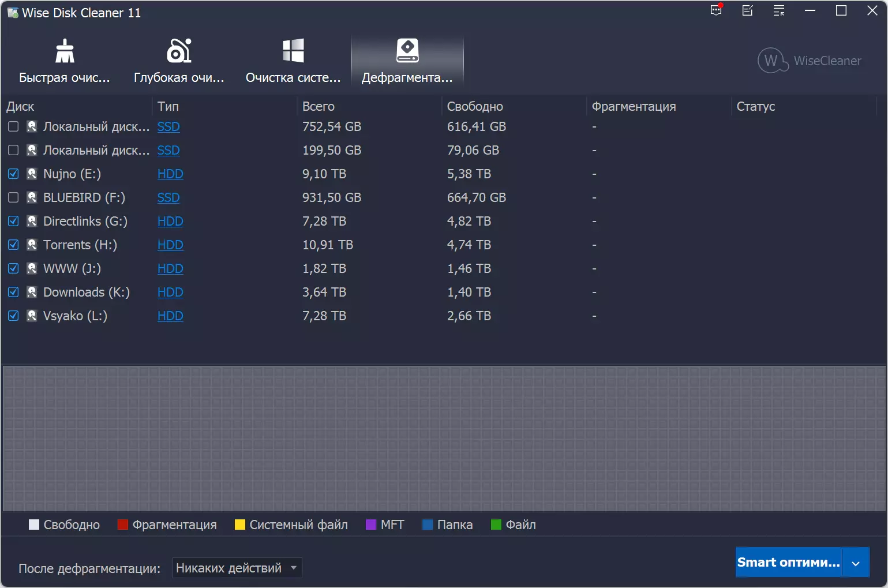Click the yellow Системный файл legend swatch

tap(240, 525)
